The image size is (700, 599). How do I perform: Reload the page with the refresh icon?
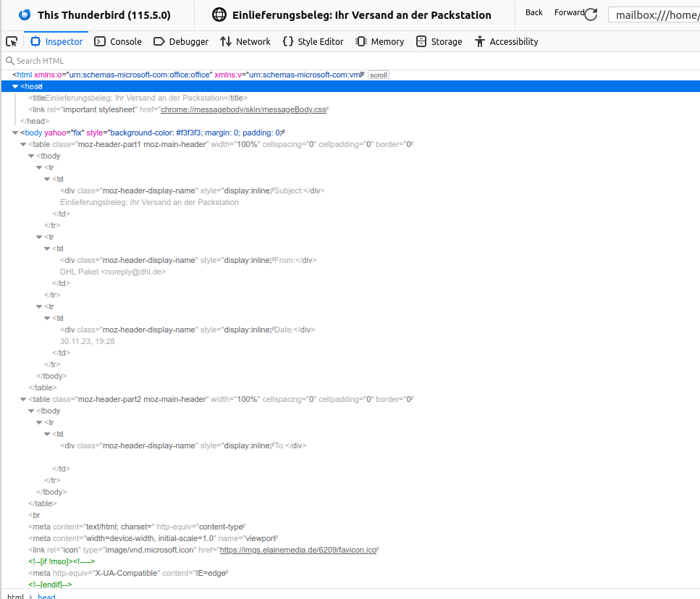pos(591,14)
